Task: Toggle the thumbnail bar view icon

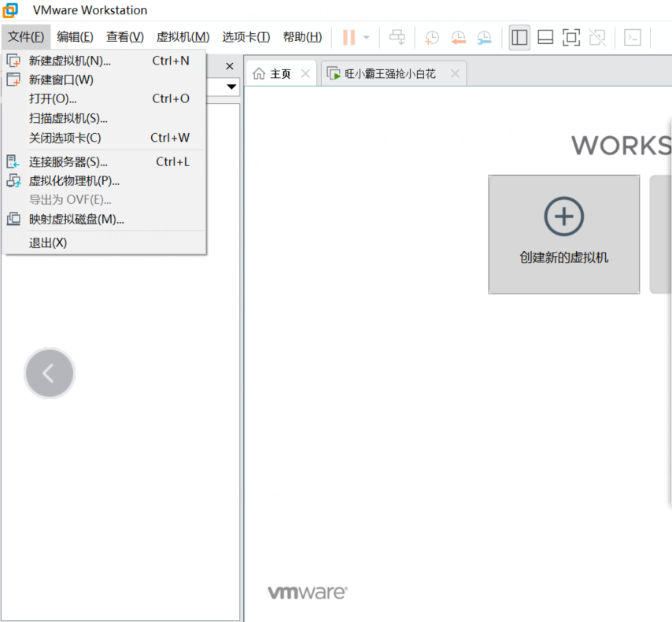Action: click(x=545, y=37)
